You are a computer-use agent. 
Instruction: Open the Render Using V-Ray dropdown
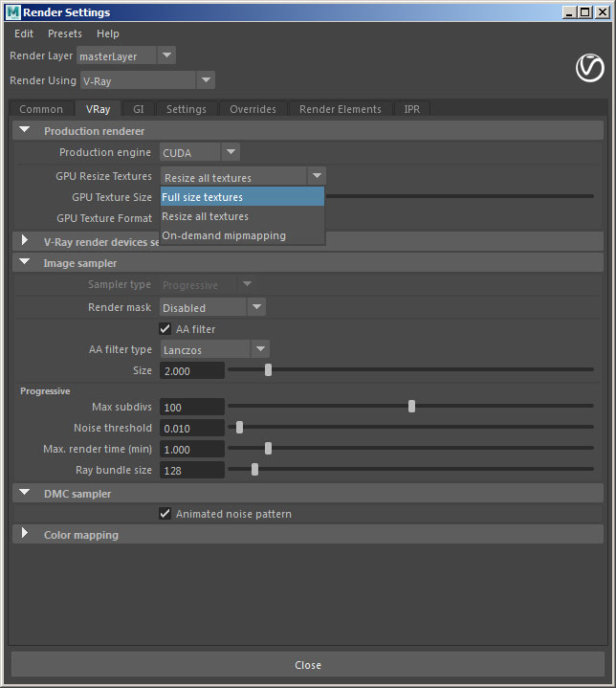(x=147, y=80)
